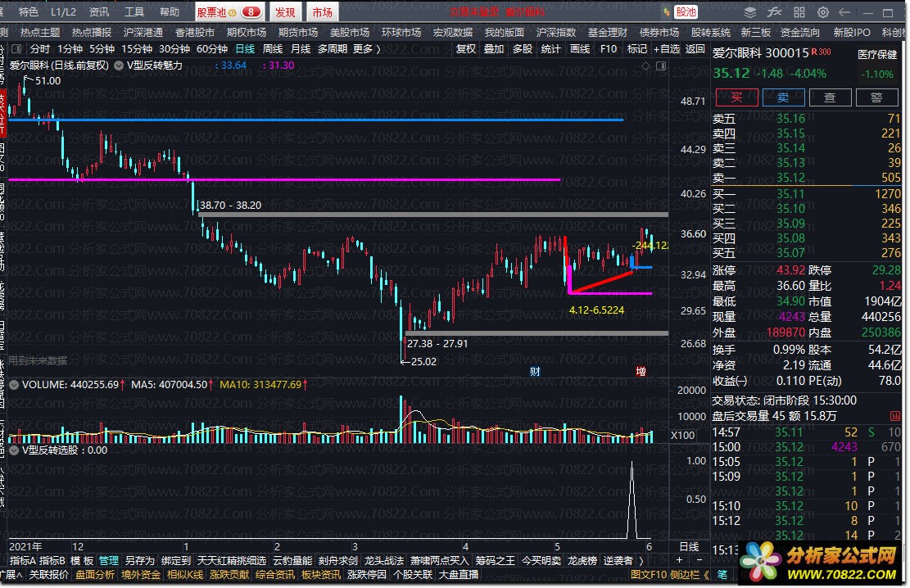Click the diamond icon above the chart

point(645,66)
